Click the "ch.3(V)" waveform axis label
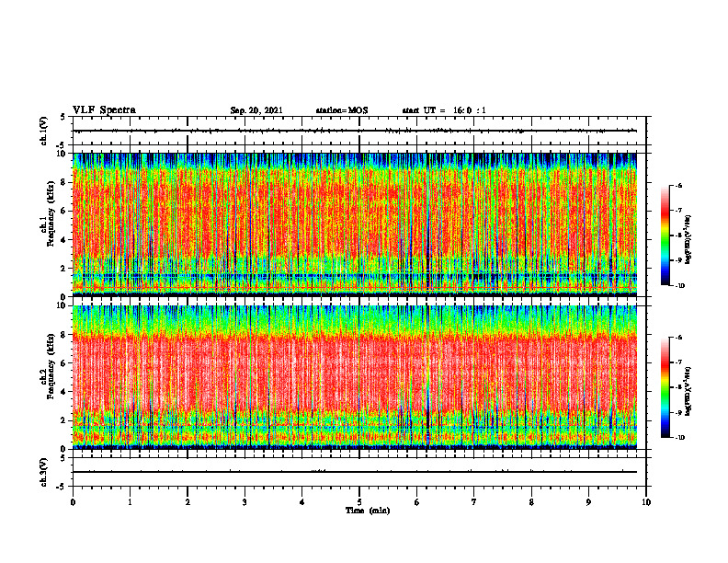Screen dimensions: 728x563 43,473
